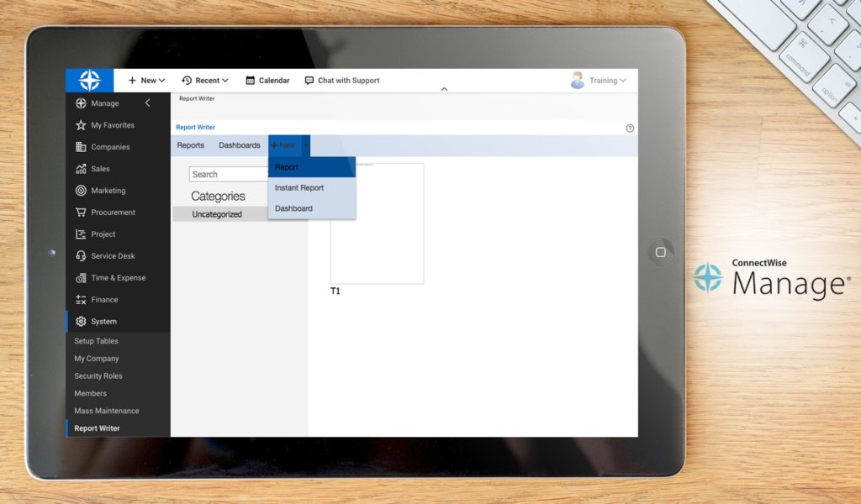Select the Finance icon in the navigation

82,299
